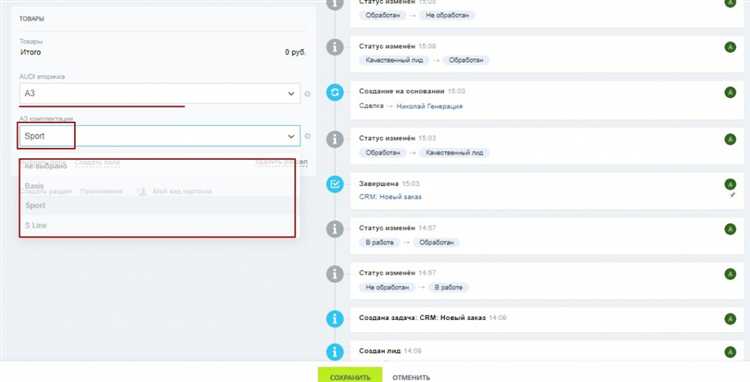Click the blue info icon for Создана задача entry

pyautogui.click(x=335, y=319)
